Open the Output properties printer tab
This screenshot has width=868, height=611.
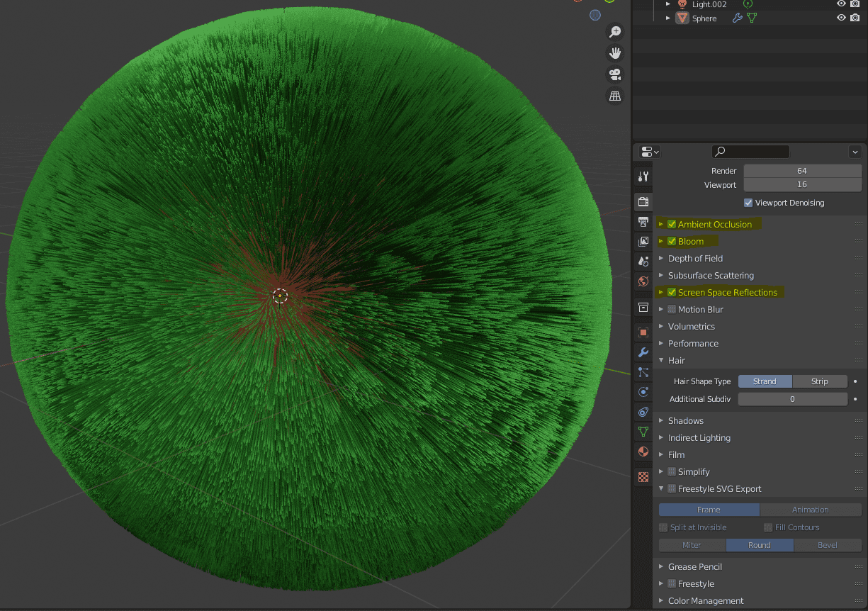(643, 222)
